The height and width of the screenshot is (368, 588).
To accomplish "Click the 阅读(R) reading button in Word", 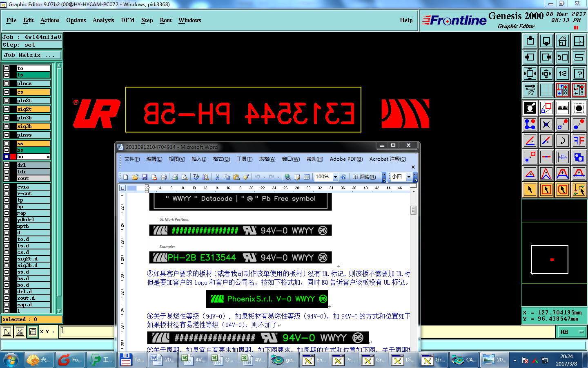I will pyautogui.click(x=364, y=177).
